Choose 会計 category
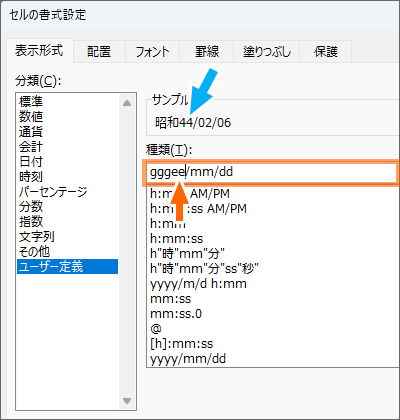The image size is (400, 420). (67, 146)
